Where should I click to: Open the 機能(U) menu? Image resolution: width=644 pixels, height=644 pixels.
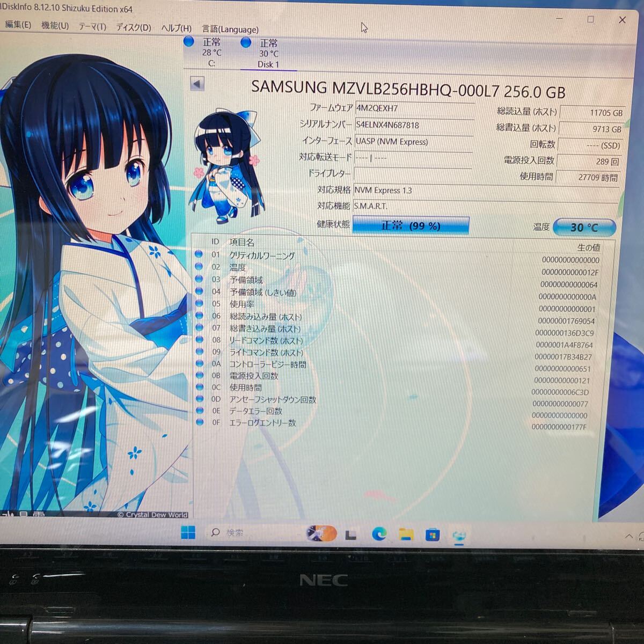coord(55,26)
